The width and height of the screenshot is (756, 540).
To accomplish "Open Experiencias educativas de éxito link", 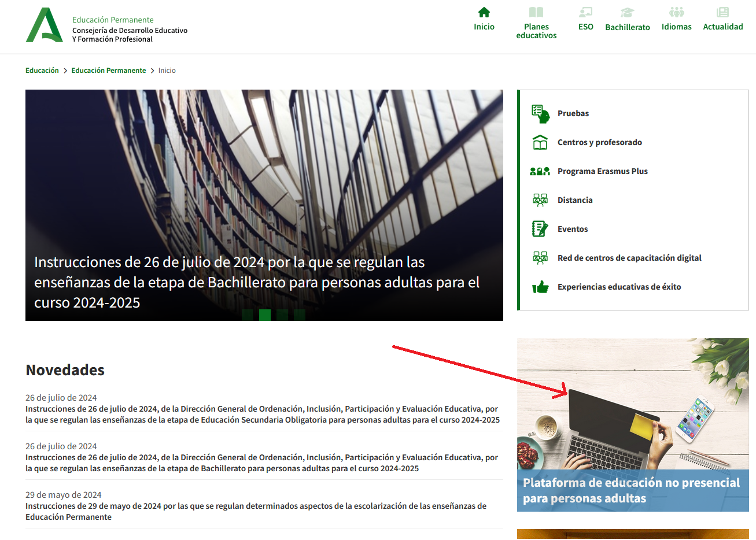I will point(619,287).
